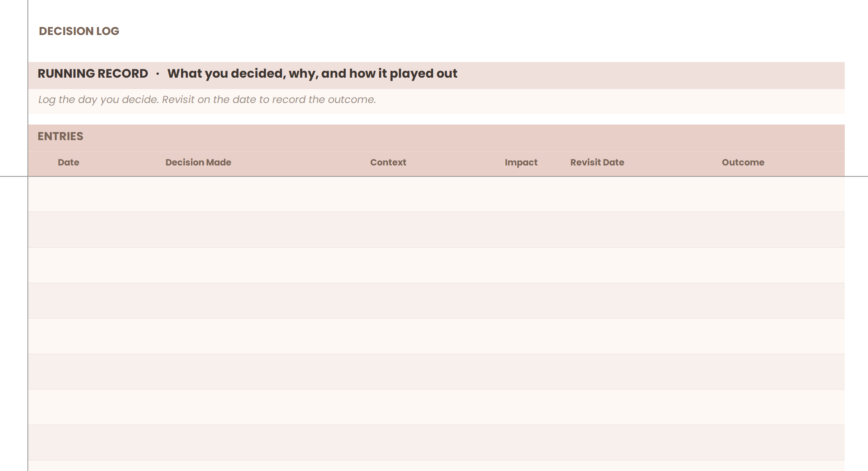Select first blank row's Revisit Date cell
The image size is (868, 471).
point(597,194)
